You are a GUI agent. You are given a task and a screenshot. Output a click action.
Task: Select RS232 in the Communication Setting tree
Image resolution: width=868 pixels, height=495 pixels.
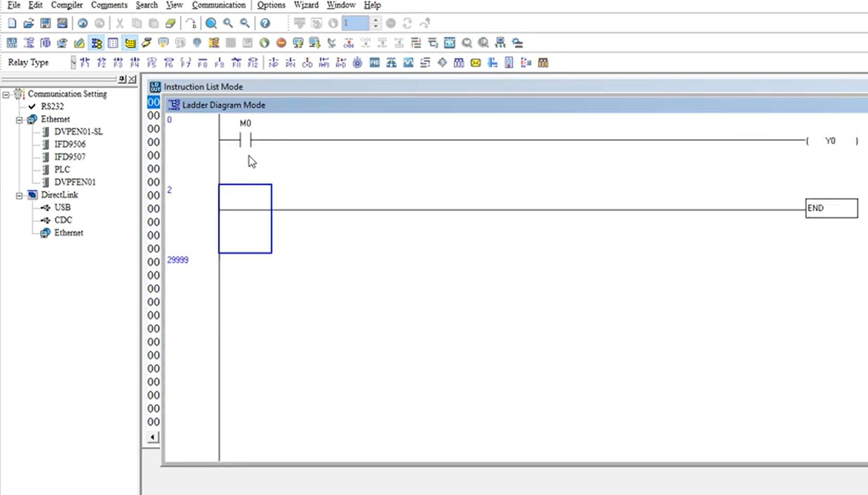click(52, 107)
